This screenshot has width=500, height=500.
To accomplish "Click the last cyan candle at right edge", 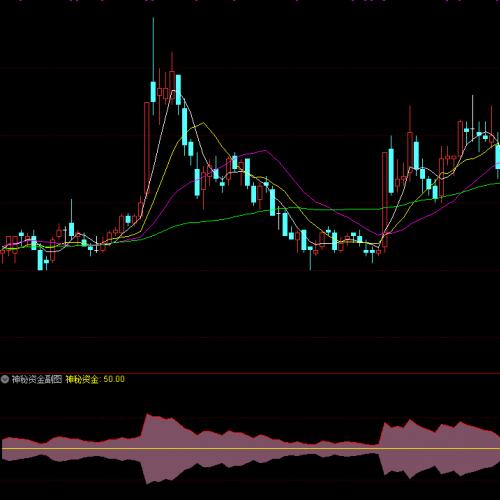I will pos(498,157).
